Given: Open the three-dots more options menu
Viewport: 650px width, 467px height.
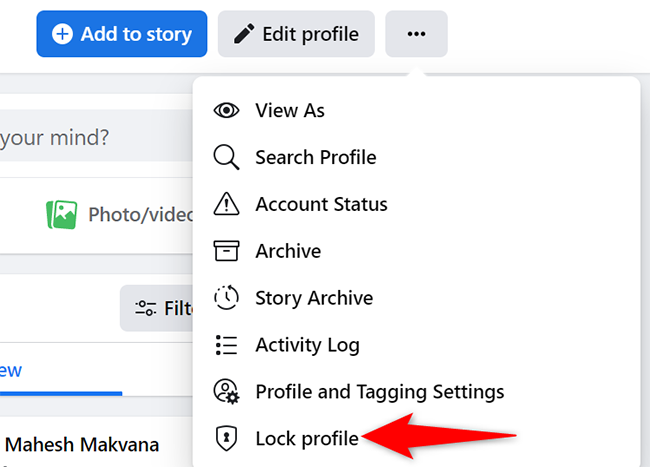Looking at the screenshot, I should tap(416, 34).
